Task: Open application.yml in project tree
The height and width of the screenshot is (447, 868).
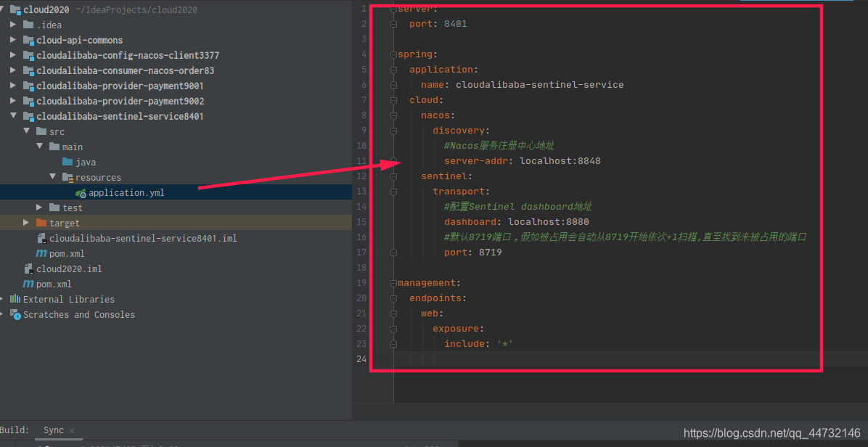Action: [126, 192]
